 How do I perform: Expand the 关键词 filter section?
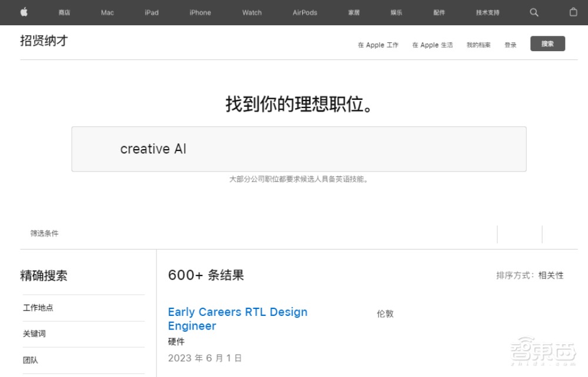pos(34,334)
